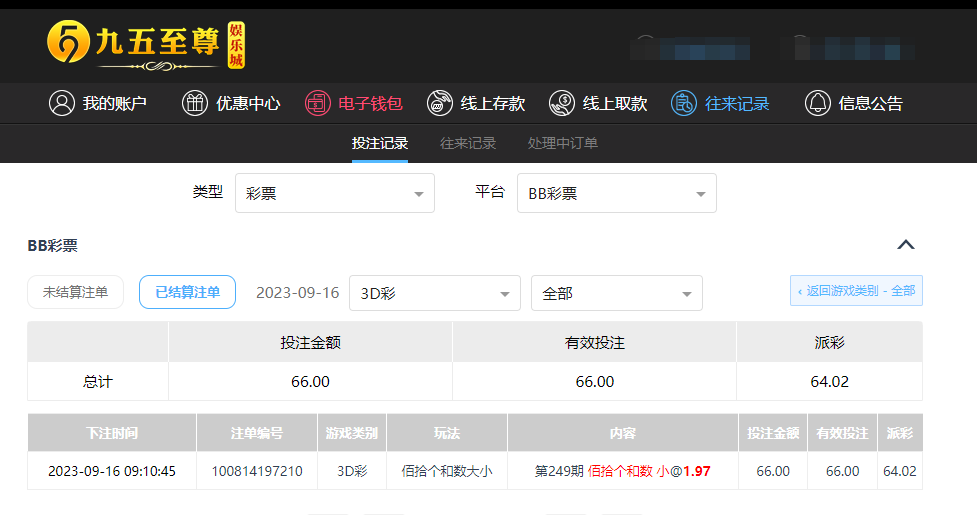Click the 我的账户 user icon

coord(62,103)
